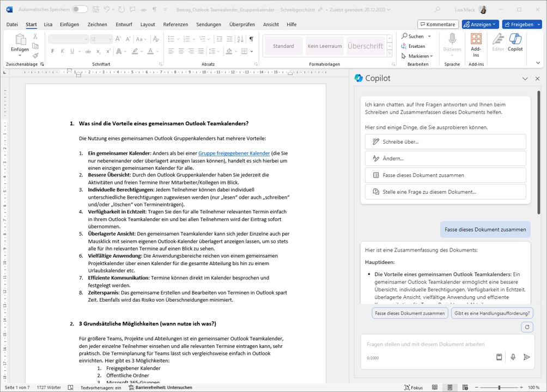Click the Einfügen paste clipboard icon
The image size is (547, 392).
click(x=20, y=39)
